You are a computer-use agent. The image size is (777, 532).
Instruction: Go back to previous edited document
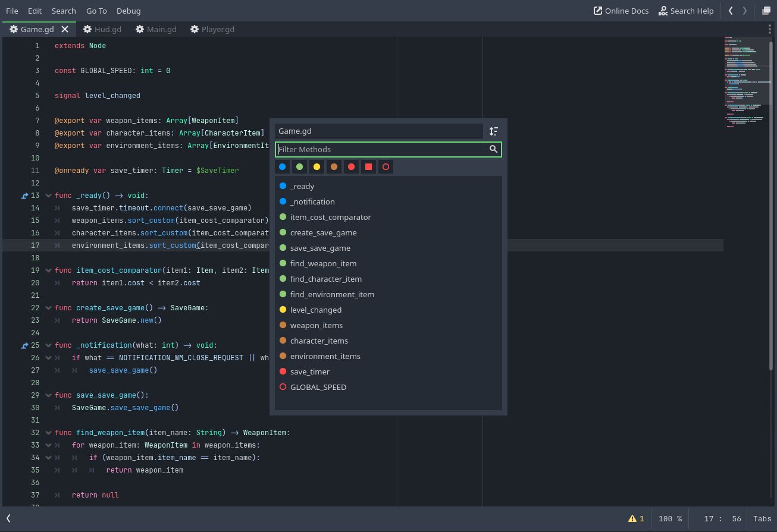(731, 11)
